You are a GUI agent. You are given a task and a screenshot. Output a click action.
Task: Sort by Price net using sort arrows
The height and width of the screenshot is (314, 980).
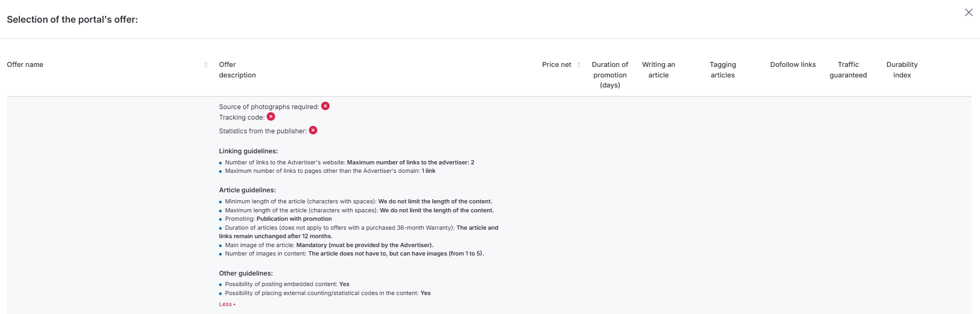pyautogui.click(x=578, y=65)
